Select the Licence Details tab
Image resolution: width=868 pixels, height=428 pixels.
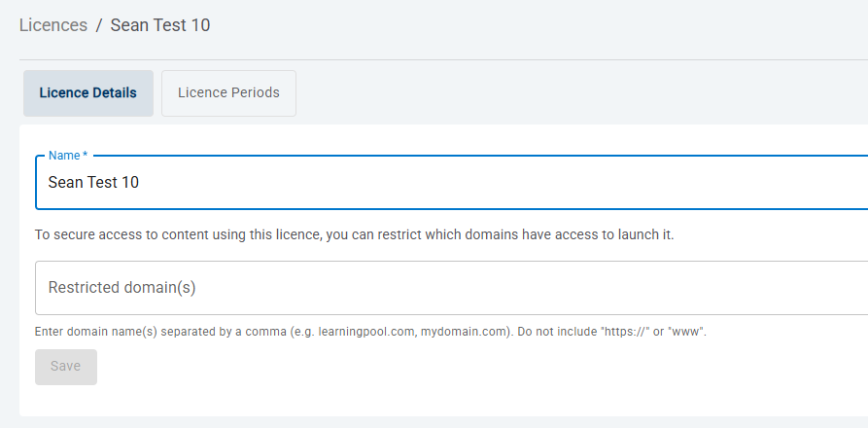88,93
